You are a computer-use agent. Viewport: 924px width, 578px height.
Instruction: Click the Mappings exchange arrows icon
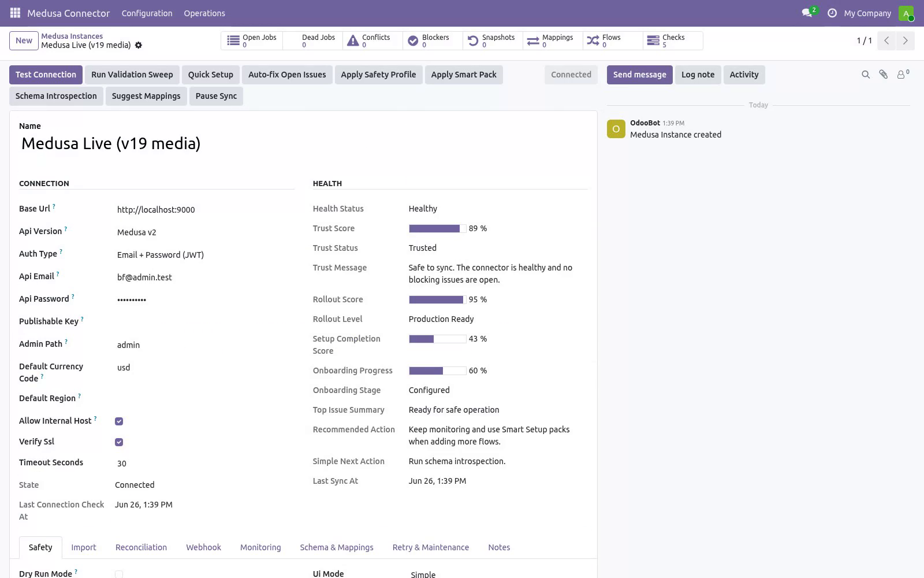tap(533, 40)
